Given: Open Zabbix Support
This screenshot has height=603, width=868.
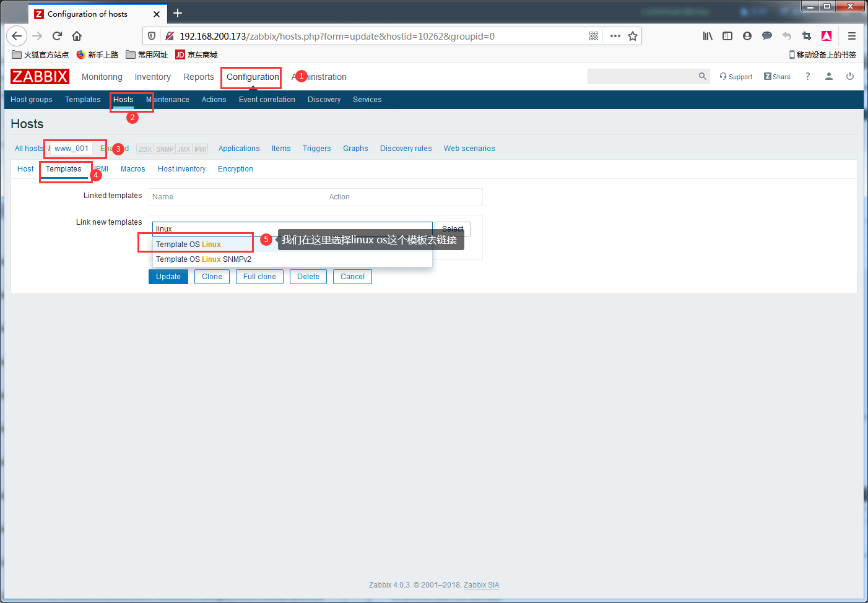Looking at the screenshot, I should click(x=736, y=77).
